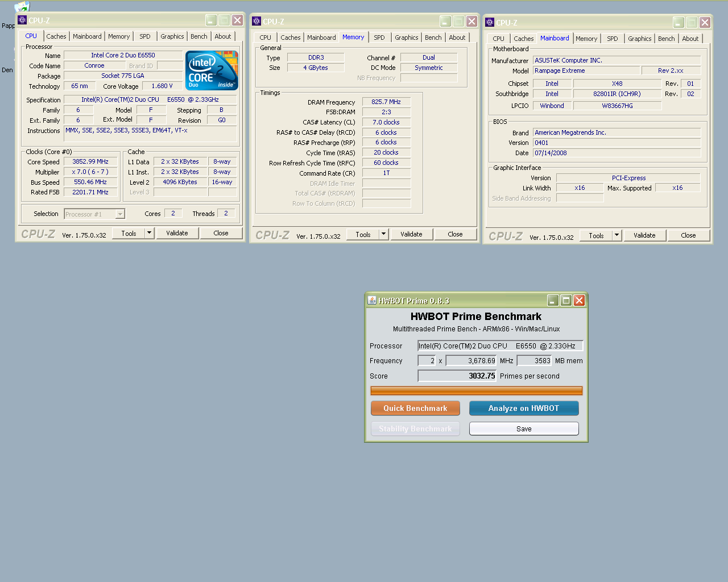Screen dimensions: 728x582
Task: Click memory type DDR3 value
Action: tap(316, 57)
